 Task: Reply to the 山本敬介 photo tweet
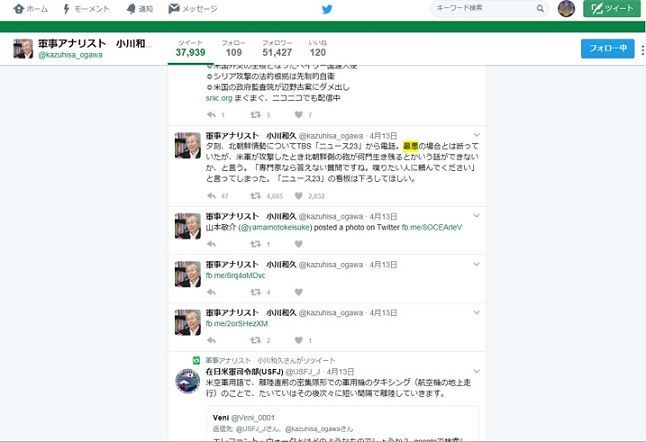(211, 244)
